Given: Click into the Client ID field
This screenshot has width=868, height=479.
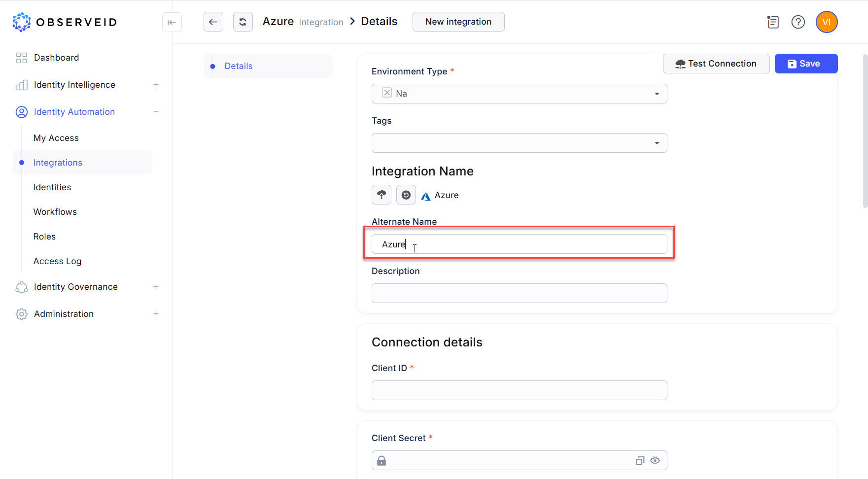Looking at the screenshot, I should point(519,390).
